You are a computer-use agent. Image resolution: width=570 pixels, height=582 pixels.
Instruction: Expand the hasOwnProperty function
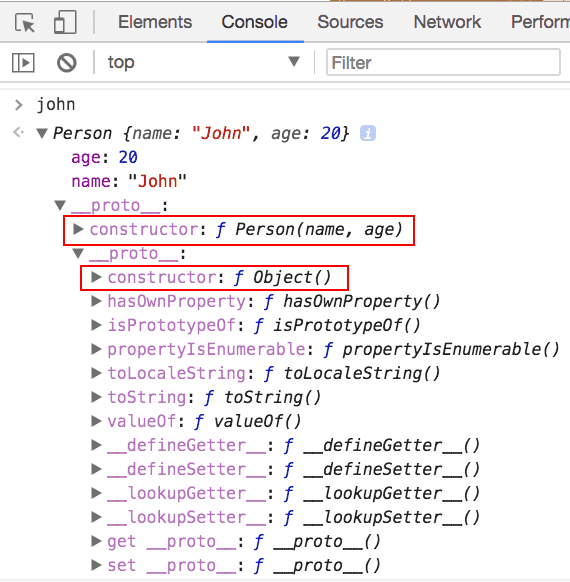pyautogui.click(x=96, y=301)
